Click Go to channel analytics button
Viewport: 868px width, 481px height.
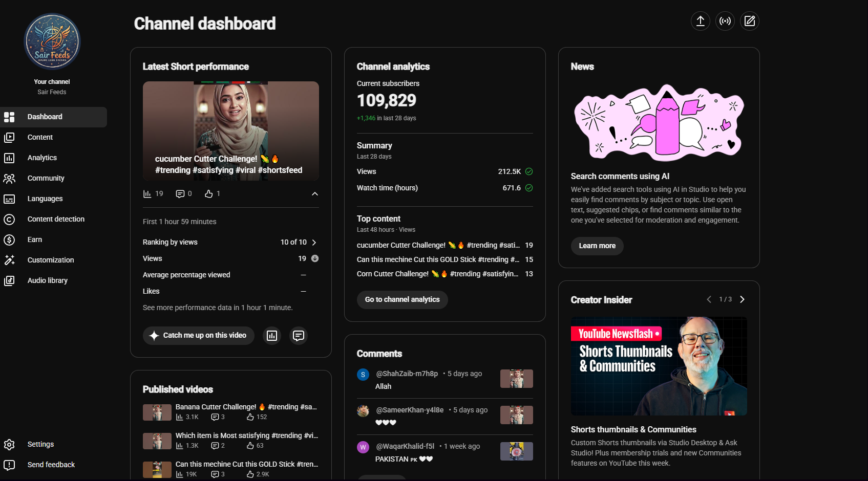403,300
